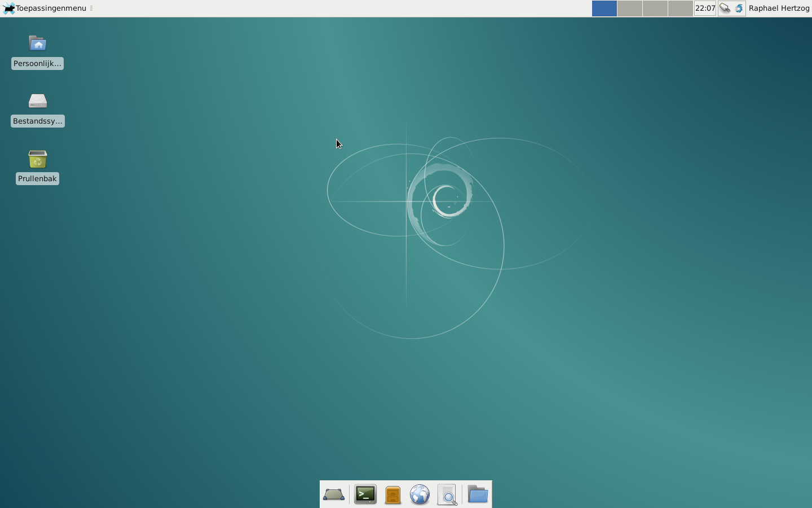This screenshot has height=508, width=812.
Task: Click the Show Desktop icon in the dock
Action: [334, 494]
